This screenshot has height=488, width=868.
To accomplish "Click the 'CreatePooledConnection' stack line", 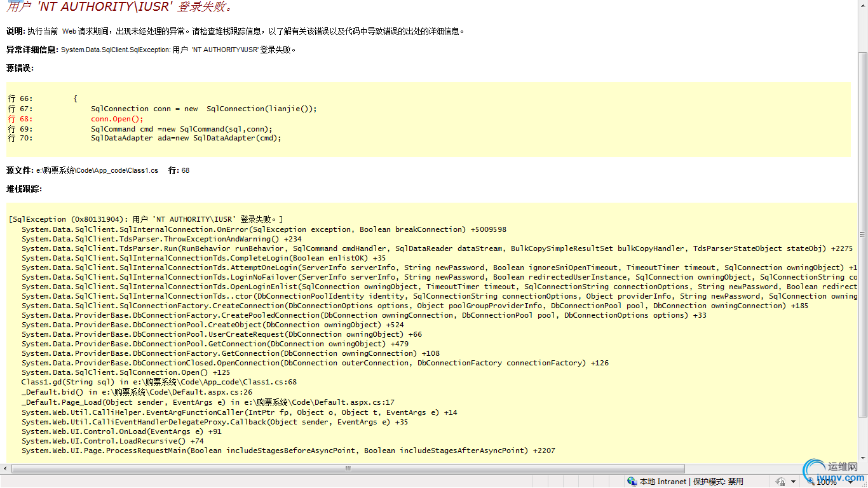I will pyautogui.click(x=364, y=315).
